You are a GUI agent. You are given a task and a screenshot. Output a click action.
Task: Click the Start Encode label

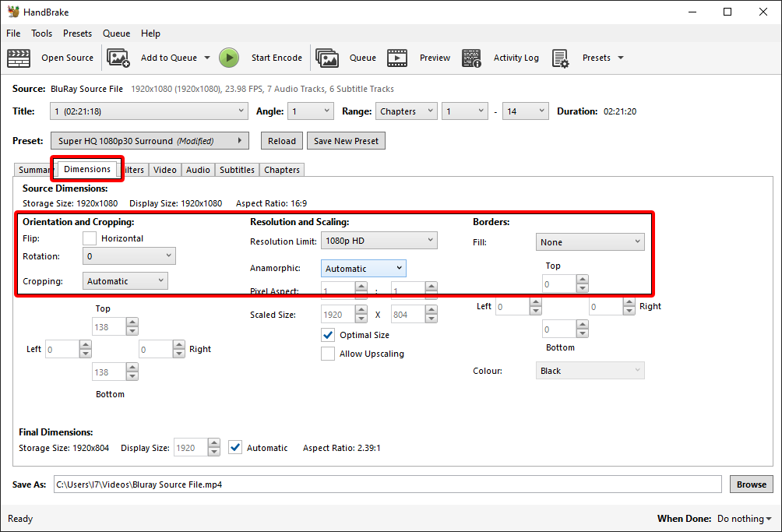(277, 58)
